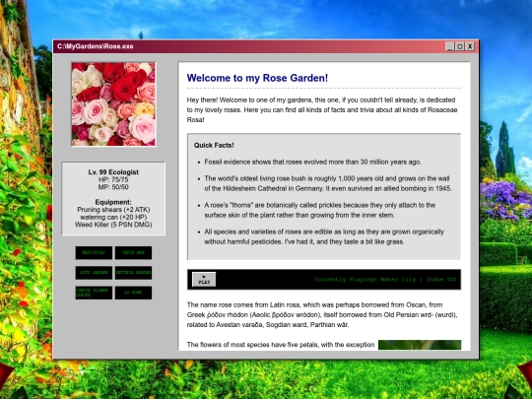Maximize the Rose.exe window
532x399 pixels.
click(x=460, y=46)
